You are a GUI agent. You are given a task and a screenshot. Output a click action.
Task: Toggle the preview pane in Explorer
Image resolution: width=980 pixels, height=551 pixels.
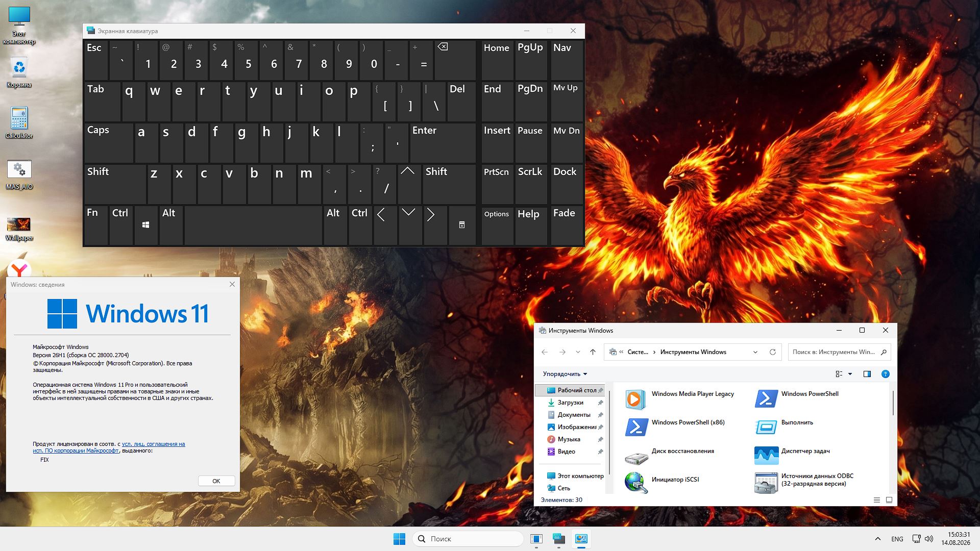[867, 374]
